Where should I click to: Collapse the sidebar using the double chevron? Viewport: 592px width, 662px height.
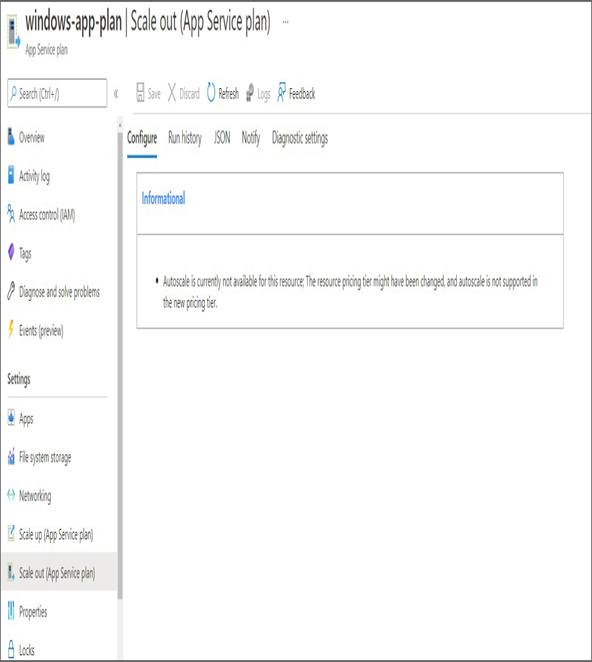tap(116, 93)
